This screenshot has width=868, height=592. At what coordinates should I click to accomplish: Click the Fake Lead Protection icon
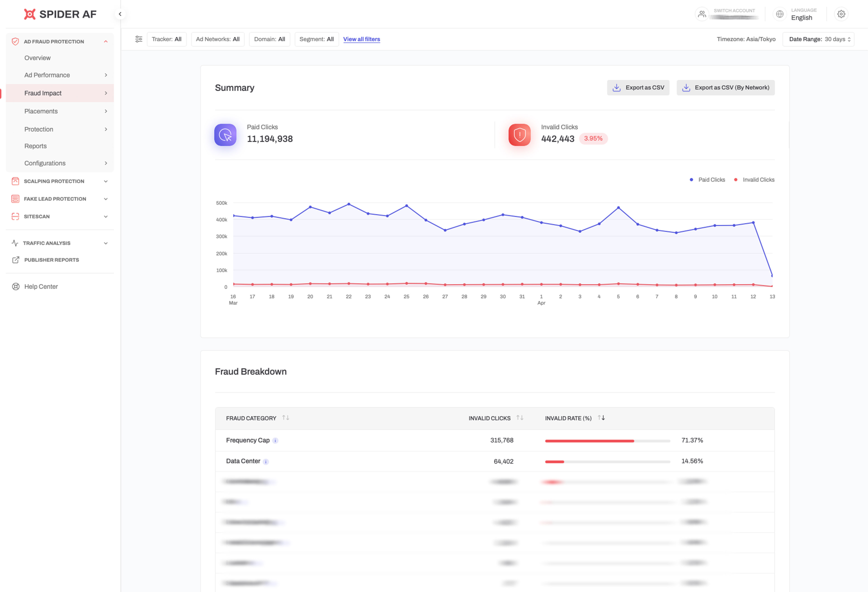15,199
